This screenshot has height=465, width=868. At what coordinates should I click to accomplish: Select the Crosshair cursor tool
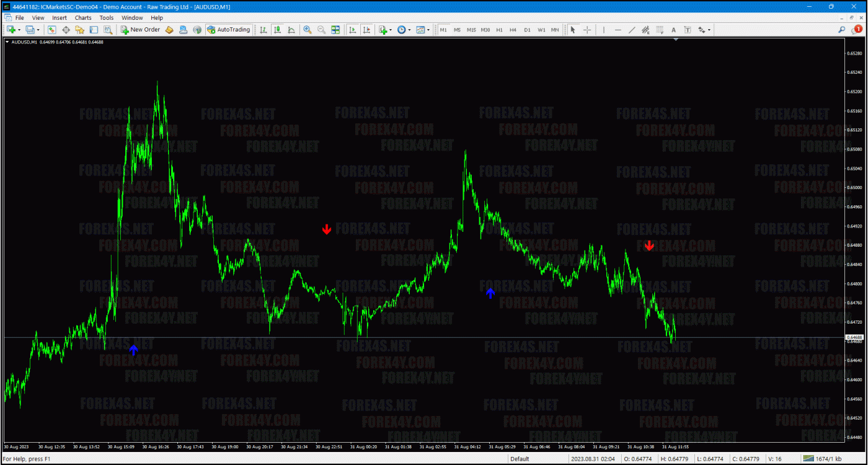coord(587,30)
